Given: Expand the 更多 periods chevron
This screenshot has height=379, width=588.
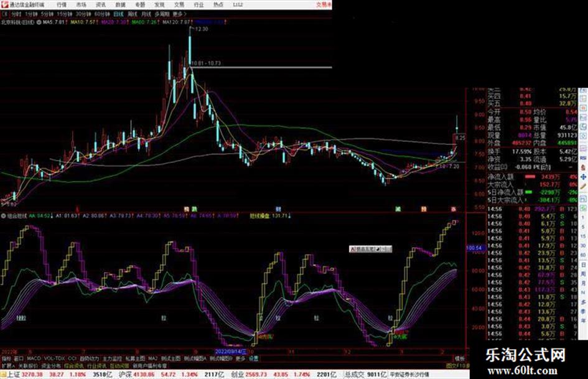Looking at the screenshot, I should 179,14.
